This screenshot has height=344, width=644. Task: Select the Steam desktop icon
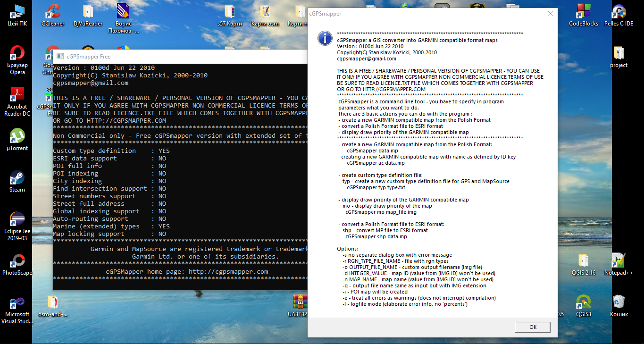(17, 182)
